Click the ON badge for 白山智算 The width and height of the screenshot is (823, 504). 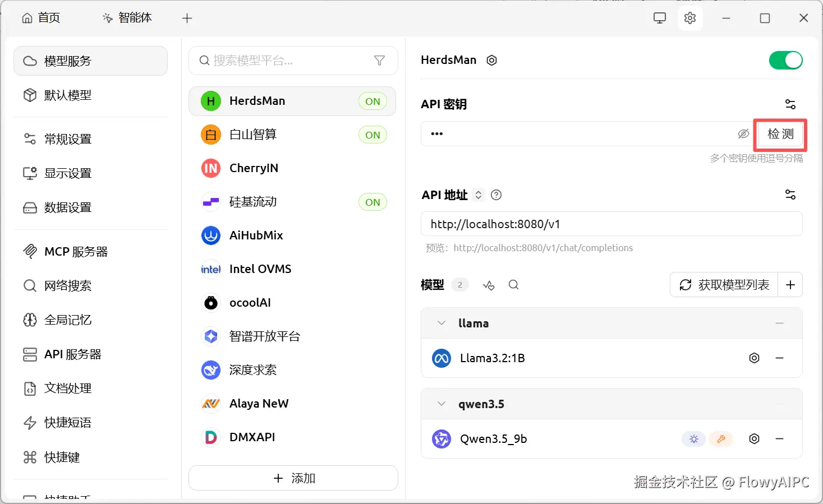pos(373,135)
